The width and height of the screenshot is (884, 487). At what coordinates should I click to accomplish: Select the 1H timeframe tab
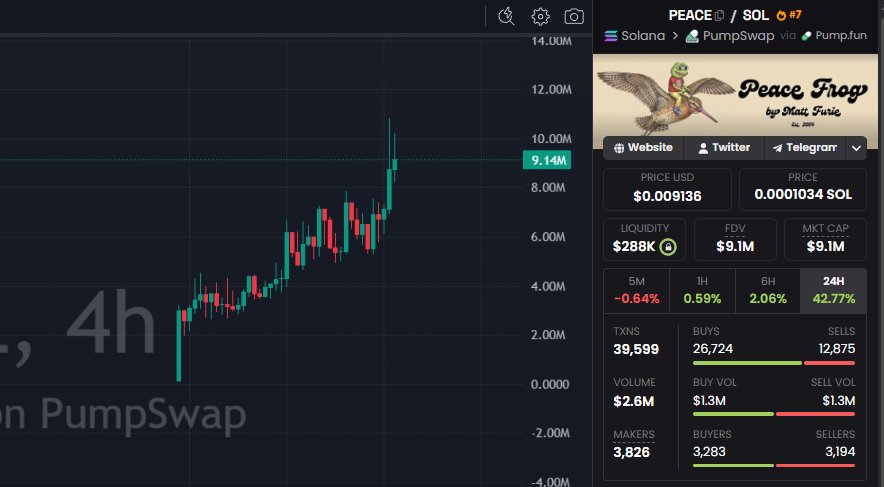tap(702, 291)
